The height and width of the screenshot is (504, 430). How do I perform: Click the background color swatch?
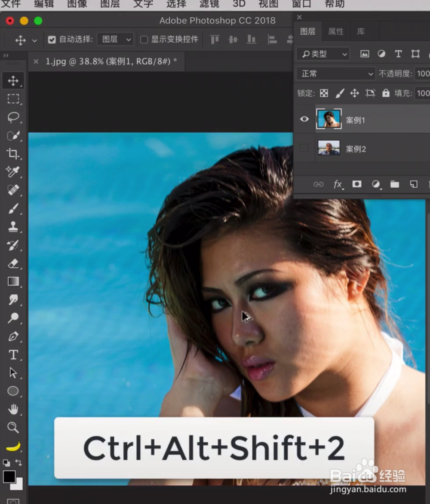click(x=18, y=486)
